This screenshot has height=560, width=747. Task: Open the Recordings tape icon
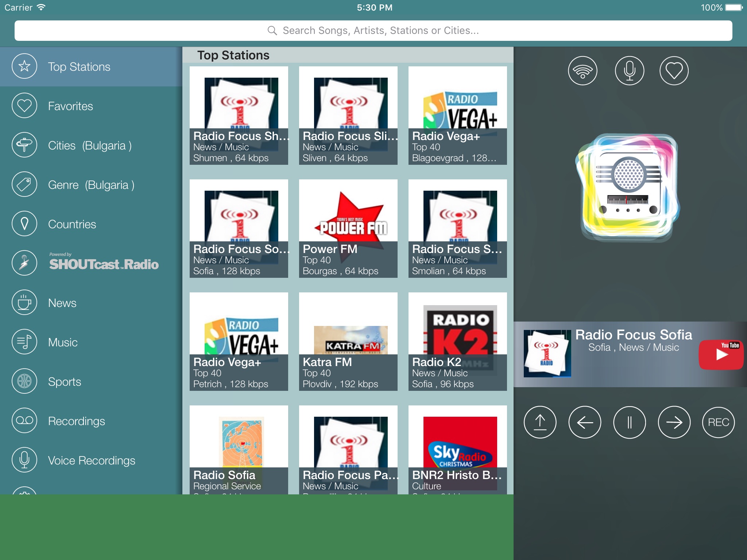coord(24,421)
